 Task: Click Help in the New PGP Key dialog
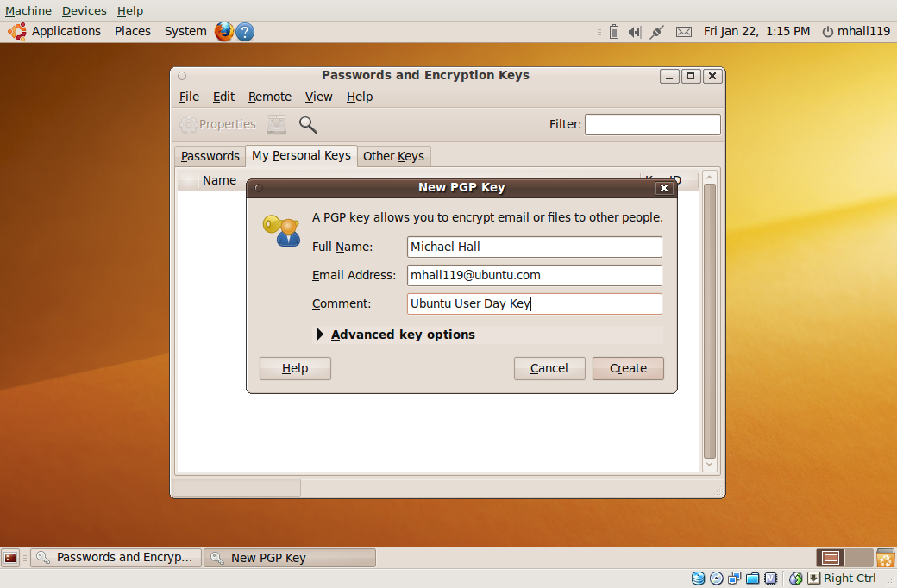tap(294, 368)
